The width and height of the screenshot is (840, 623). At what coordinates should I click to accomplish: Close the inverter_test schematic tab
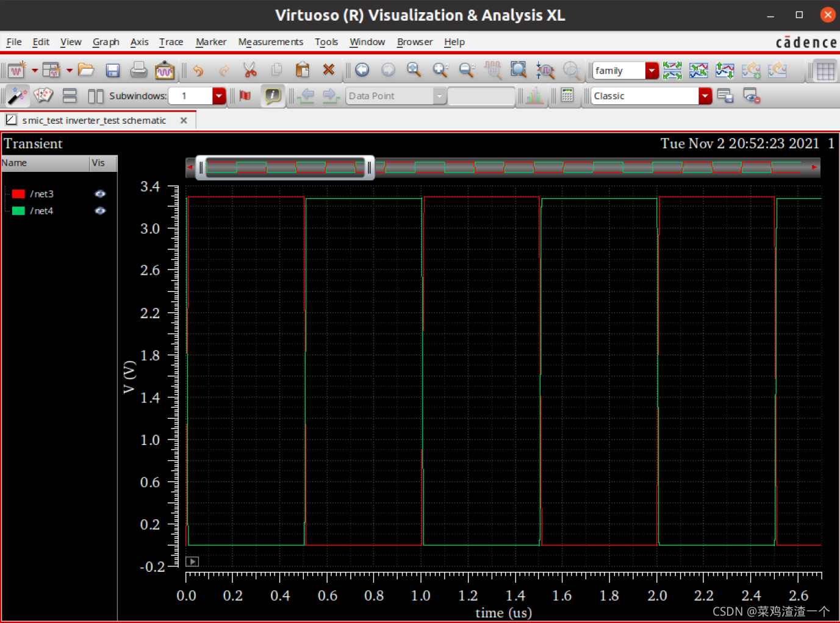click(x=184, y=120)
